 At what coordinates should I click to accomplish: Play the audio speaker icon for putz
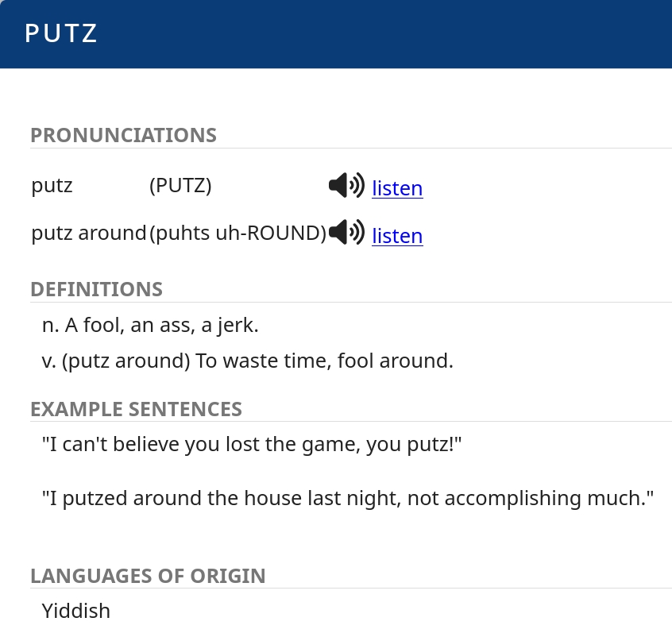[346, 186]
